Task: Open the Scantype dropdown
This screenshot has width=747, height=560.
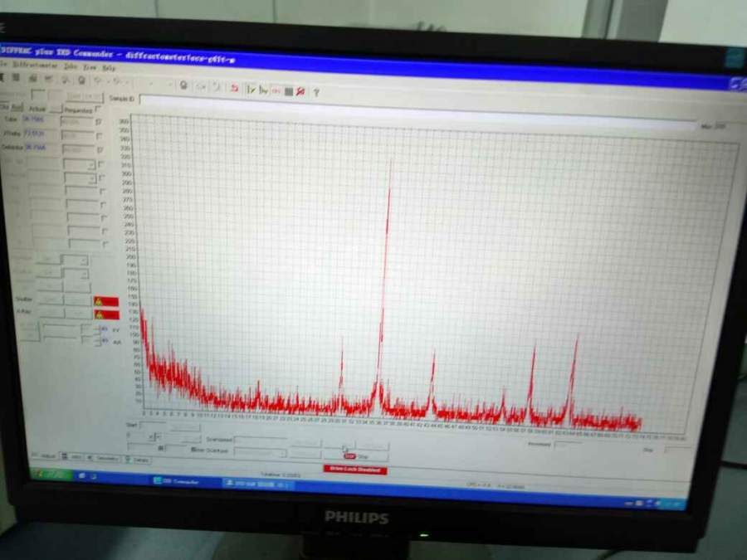Action: [260, 453]
